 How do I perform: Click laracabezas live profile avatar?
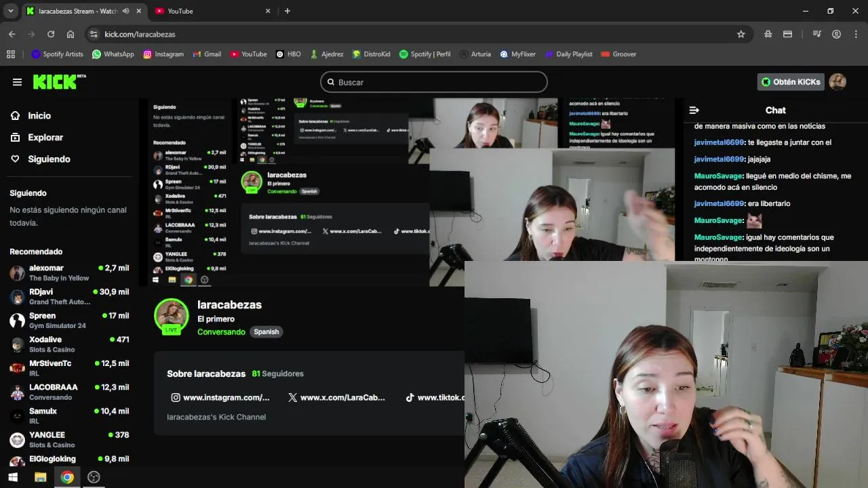pyautogui.click(x=171, y=314)
